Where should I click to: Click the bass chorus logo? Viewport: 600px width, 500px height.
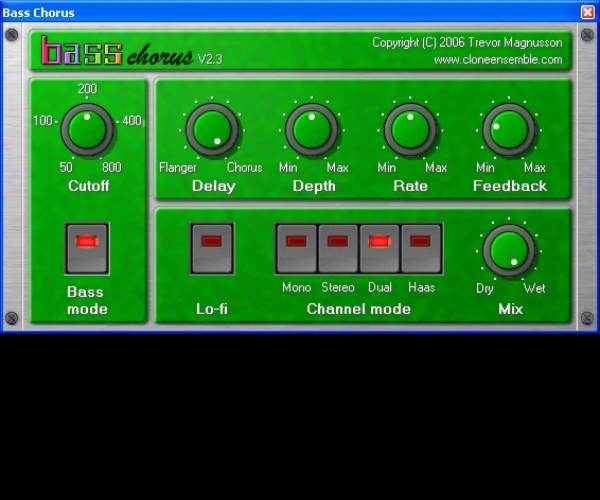tap(117, 51)
